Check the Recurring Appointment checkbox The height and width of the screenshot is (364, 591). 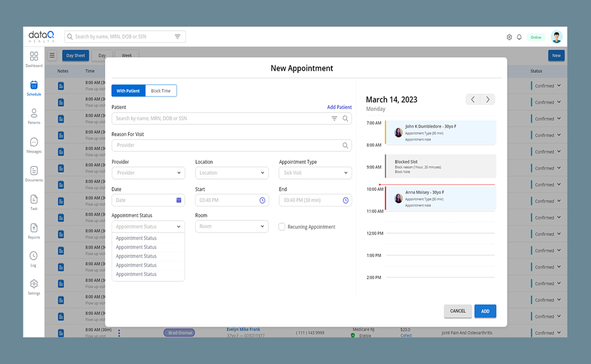[x=281, y=227]
